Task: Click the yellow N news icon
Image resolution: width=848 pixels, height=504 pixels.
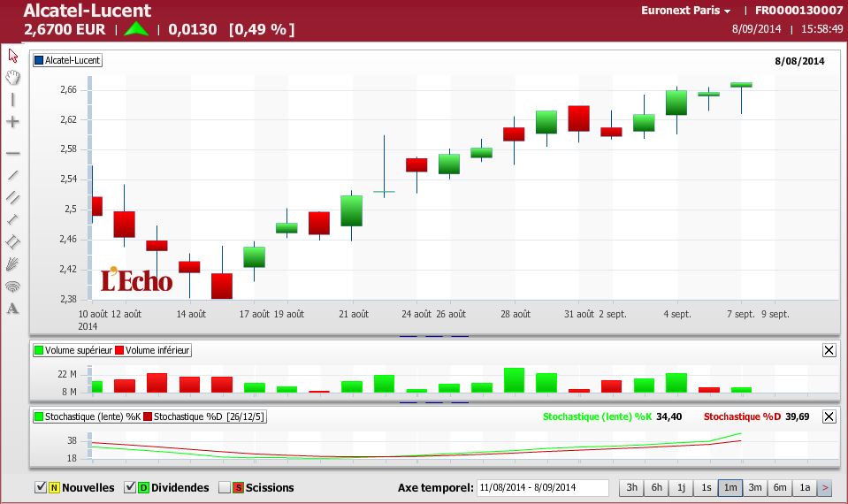Action: pyautogui.click(x=54, y=488)
